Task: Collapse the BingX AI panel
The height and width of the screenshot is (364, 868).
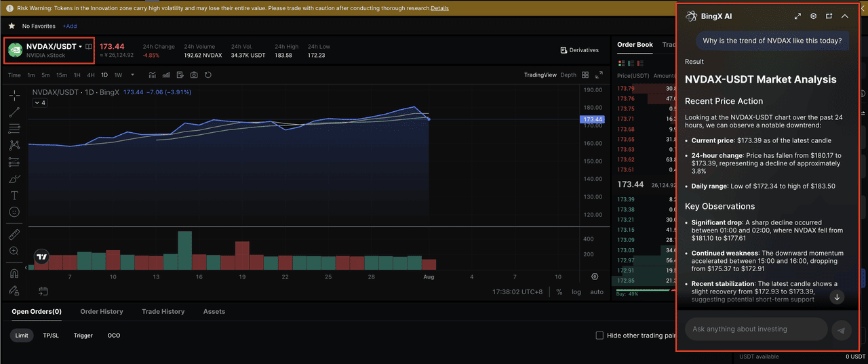Action: pyautogui.click(x=845, y=16)
